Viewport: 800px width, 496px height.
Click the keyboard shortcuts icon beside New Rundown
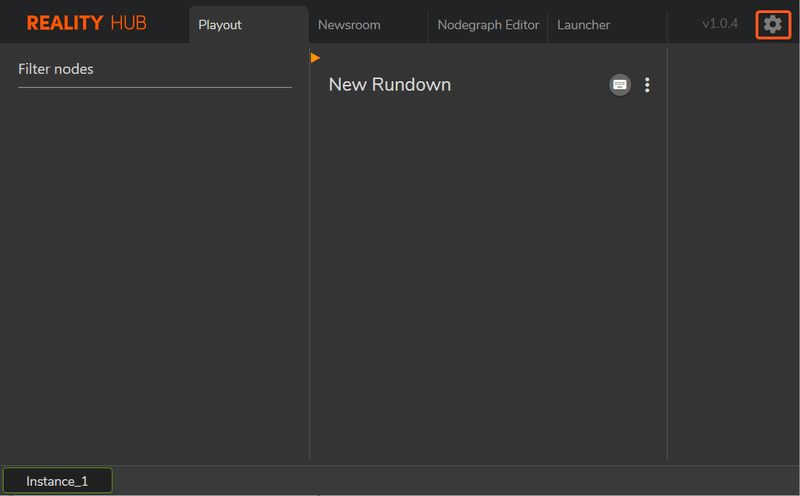click(x=620, y=85)
